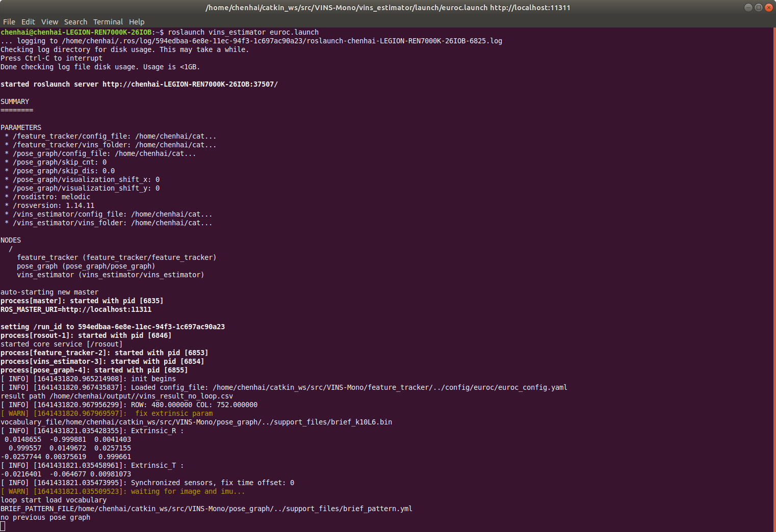Click the SUMMARY heading
The image size is (776, 532).
[15, 101]
